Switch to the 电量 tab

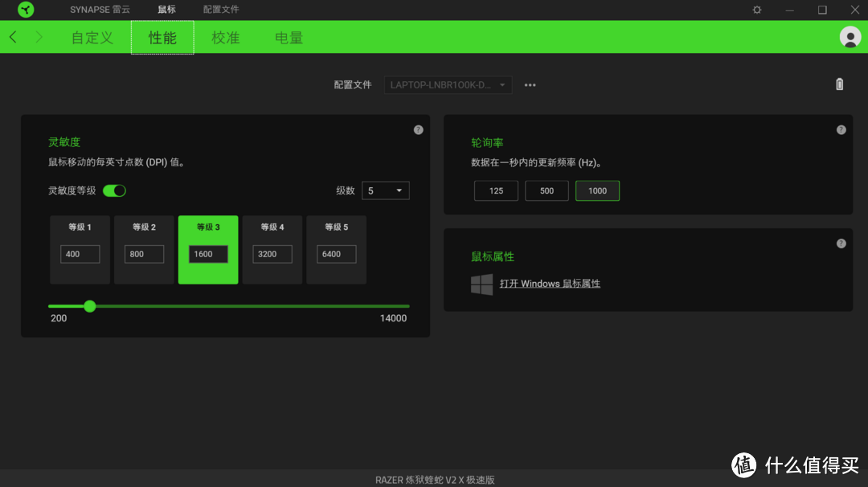pyautogui.click(x=289, y=38)
